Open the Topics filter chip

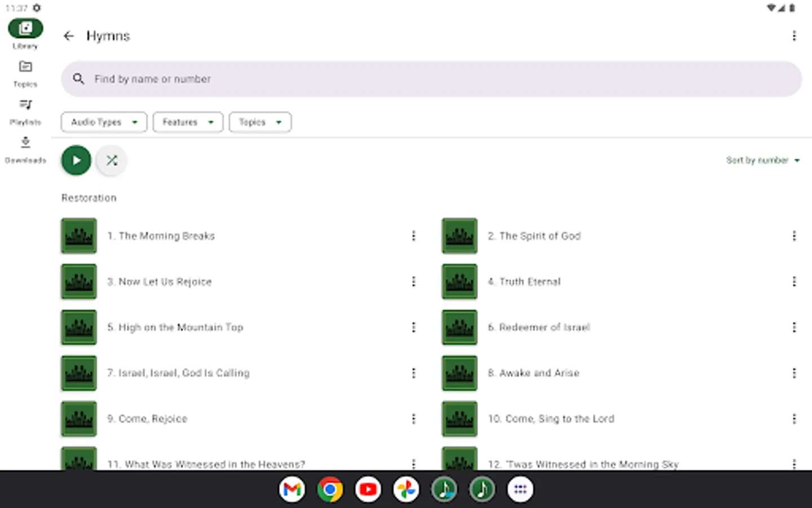(260, 122)
